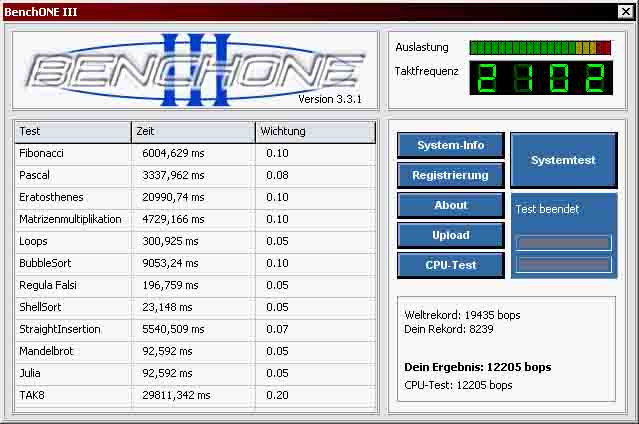Viewport: 639px width, 424px height.
Task: Click the Taktfrequenz 2102 digital display
Action: (x=541, y=78)
